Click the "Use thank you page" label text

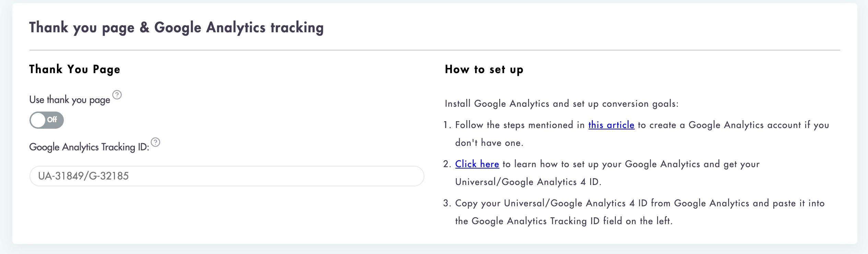click(x=70, y=100)
